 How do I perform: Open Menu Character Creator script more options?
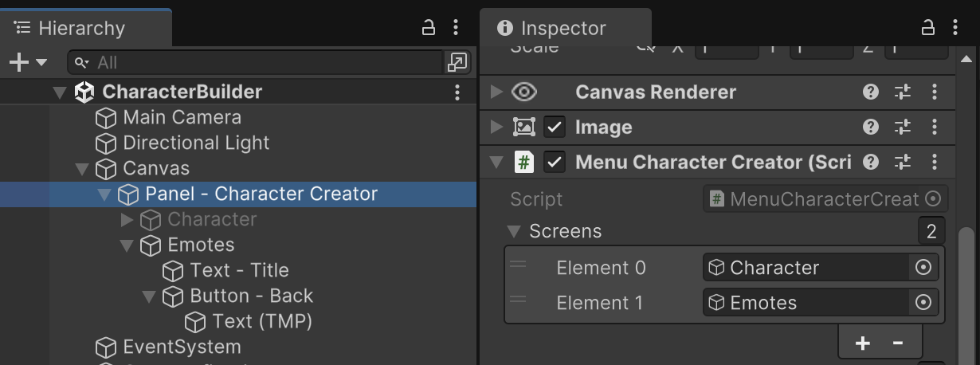(935, 162)
